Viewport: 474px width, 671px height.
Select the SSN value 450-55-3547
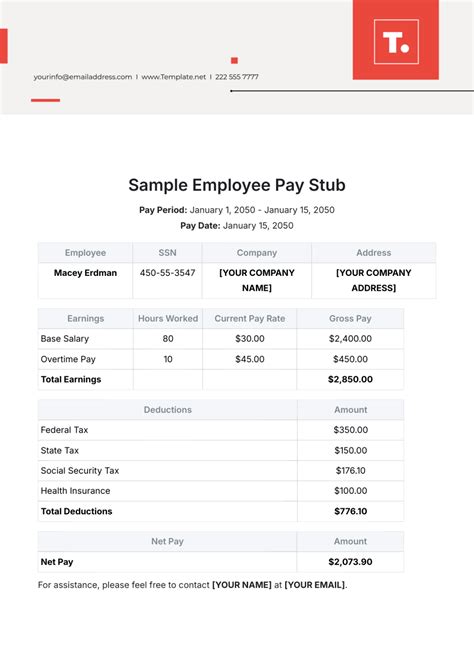167,273
